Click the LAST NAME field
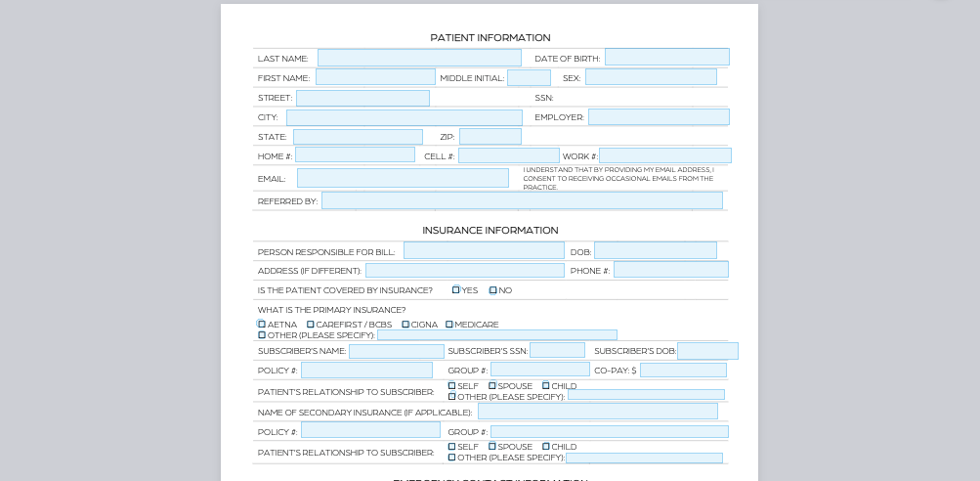The height and width of the screenshot is (481, 980). 419,58
